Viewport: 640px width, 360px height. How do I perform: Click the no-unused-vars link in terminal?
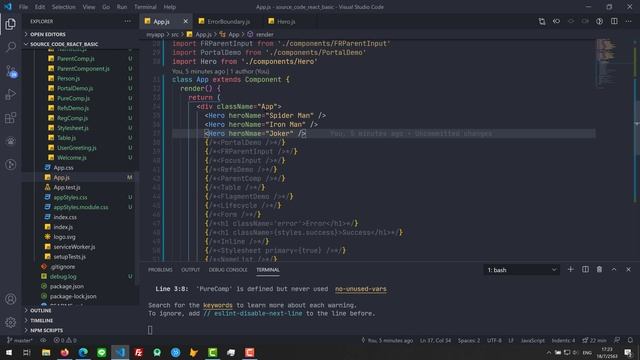point(361,289)
